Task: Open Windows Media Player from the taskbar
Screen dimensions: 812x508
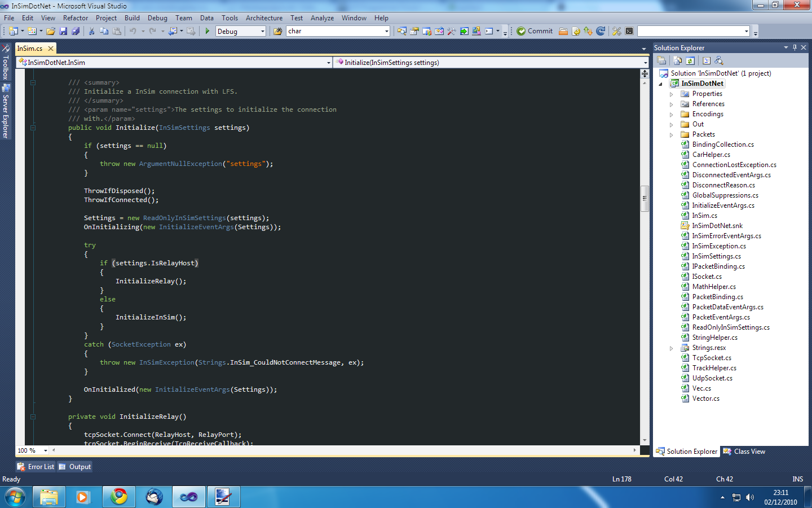Action: coord(83,497)
